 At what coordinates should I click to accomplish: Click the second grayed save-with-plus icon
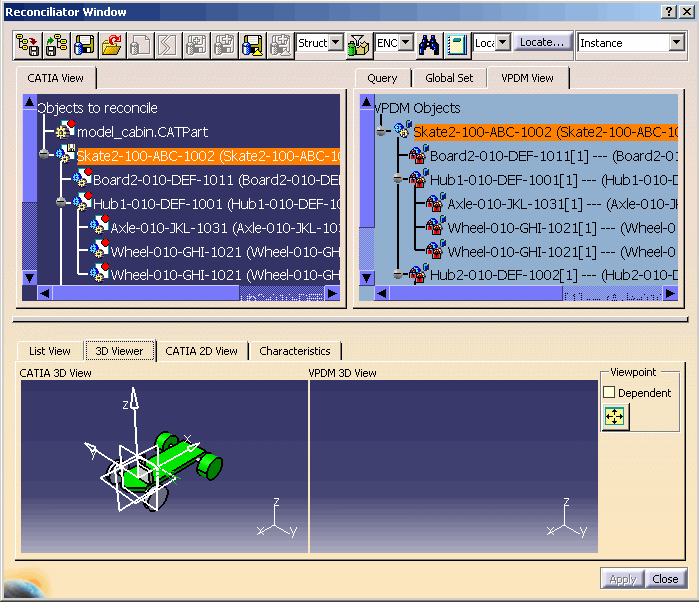[x=224, y=45]
